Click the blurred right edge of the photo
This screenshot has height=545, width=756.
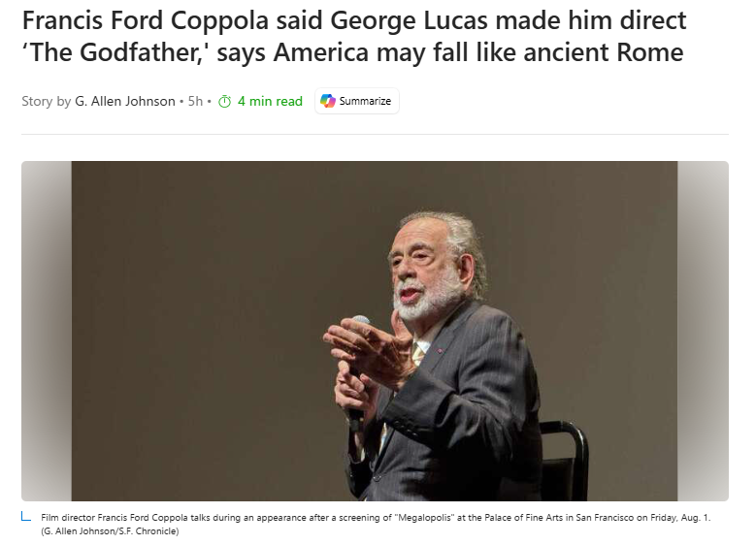703,331
